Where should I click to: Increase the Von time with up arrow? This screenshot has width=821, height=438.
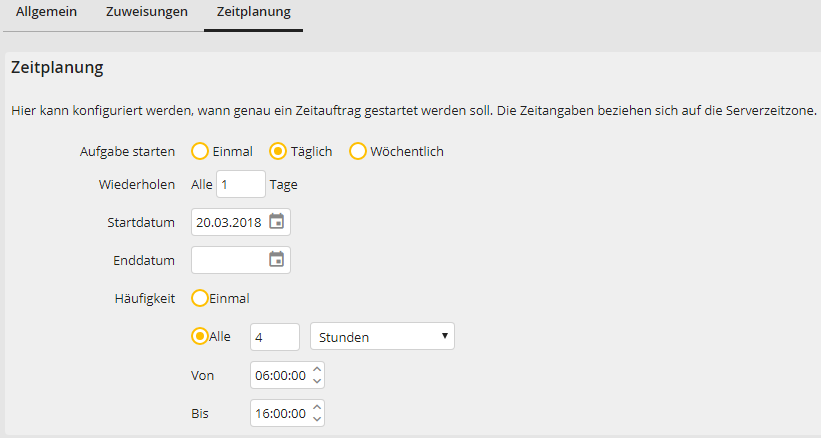click(317, 370)
